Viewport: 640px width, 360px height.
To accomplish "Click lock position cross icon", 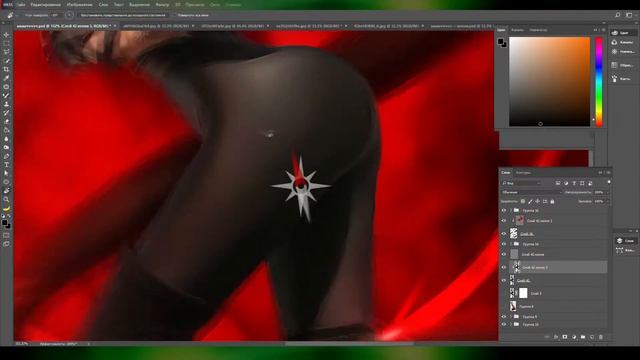I will 537,201.
